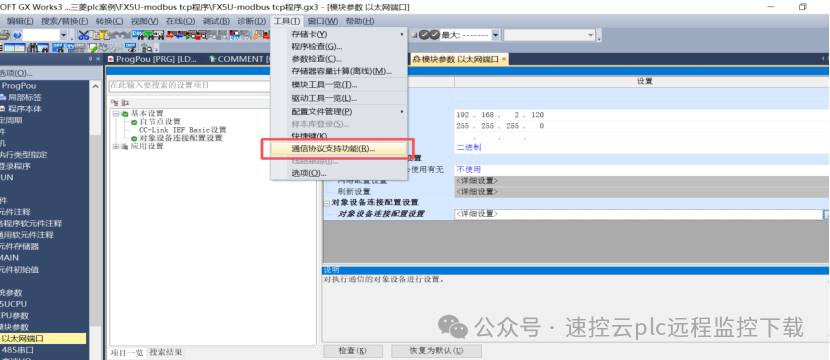Open 存储卡(Y) submenu
The height and width of the screenshot is (360, 830).
click(x=339, y=34)
